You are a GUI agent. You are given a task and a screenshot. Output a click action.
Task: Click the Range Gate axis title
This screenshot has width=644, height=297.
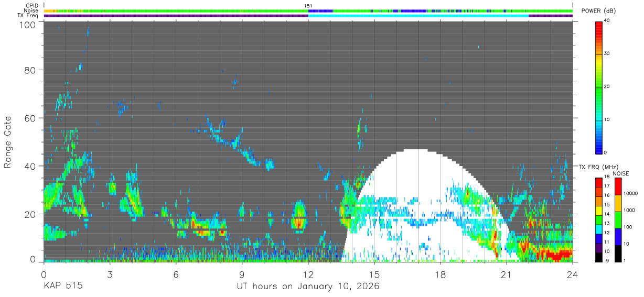click(8, 142)
